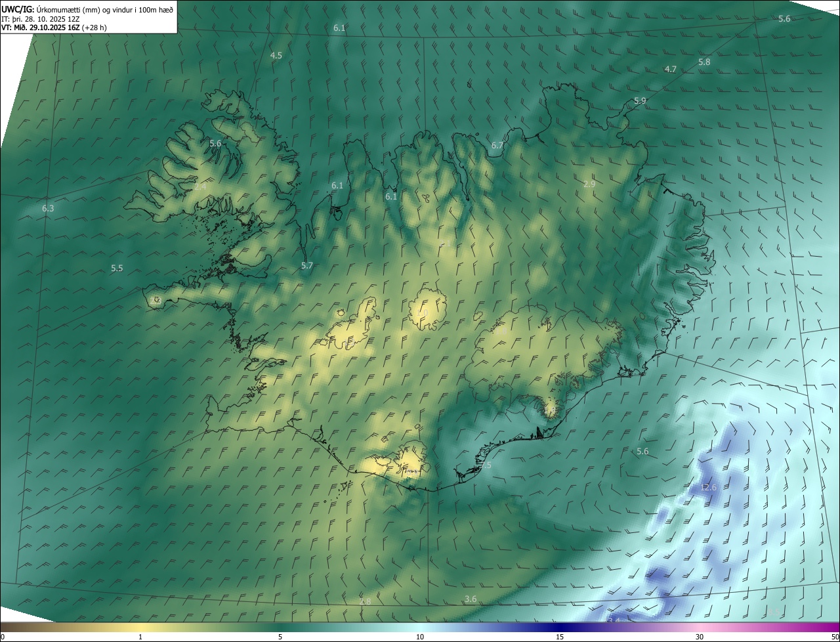The width and height of the screenshot is (840, 642).
Task: Click the color scale label 0
Action: tap(2, 637)
